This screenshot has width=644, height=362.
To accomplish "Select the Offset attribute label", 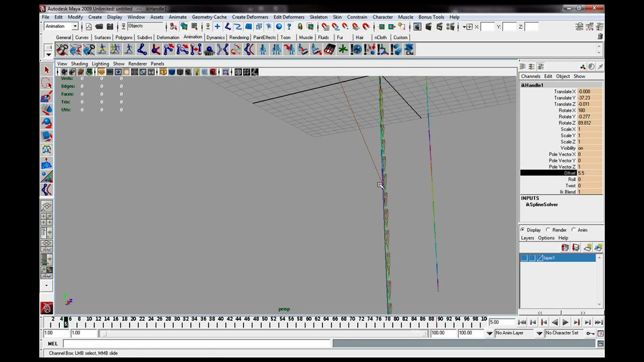I will click(x=570, y=173).
